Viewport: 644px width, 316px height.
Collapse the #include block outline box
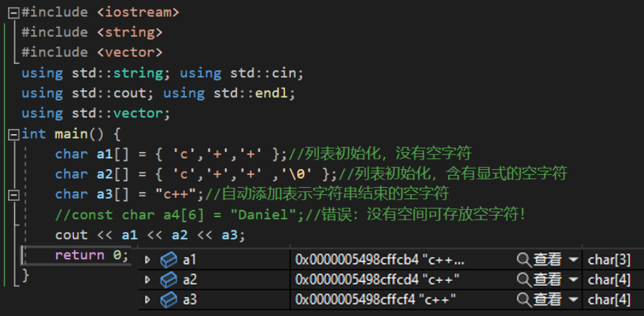click(x=13, y=12)
